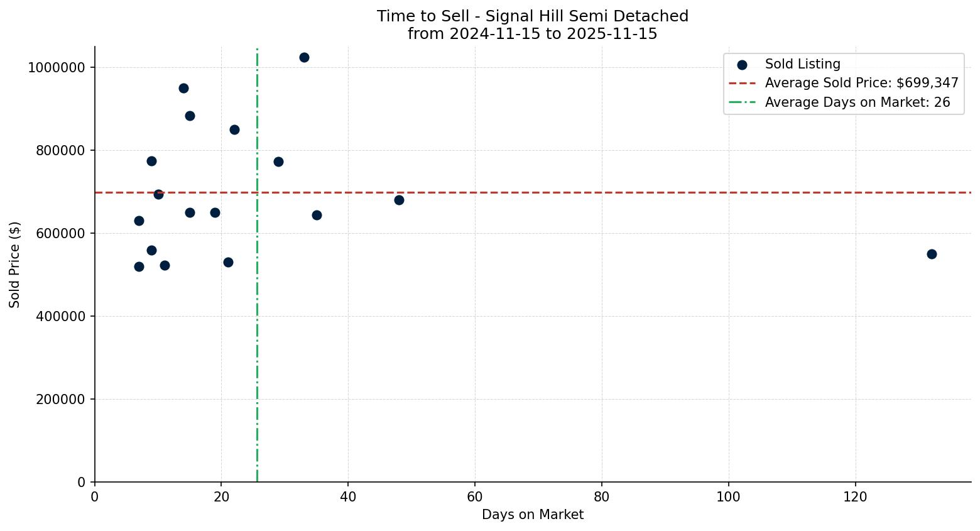Click the red dashed line sample in legend
980x531 pixels.
pos(742,84)
